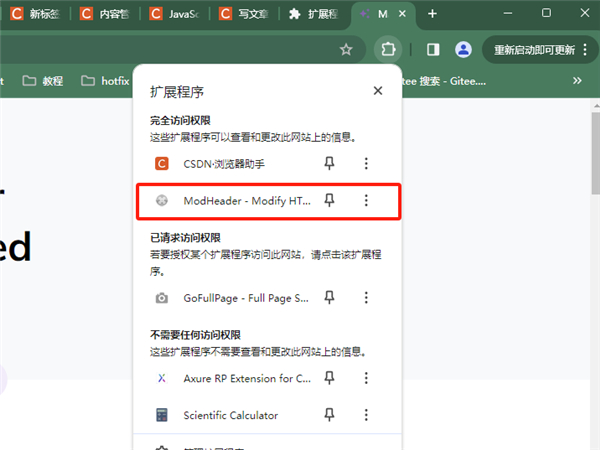Pin the ModHeader extension
Image resolution: width=600 pixels, height=450 pixels.
tap(329, 200)
